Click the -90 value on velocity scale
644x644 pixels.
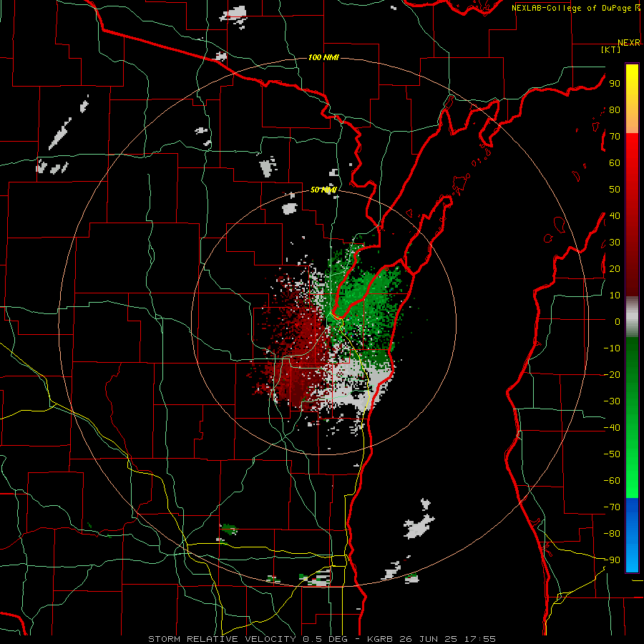click(x=612, y=560)
